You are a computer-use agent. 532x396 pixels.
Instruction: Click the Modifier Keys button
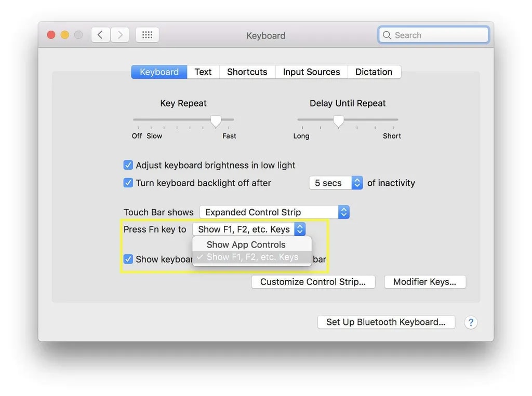(x=424, y=282)
